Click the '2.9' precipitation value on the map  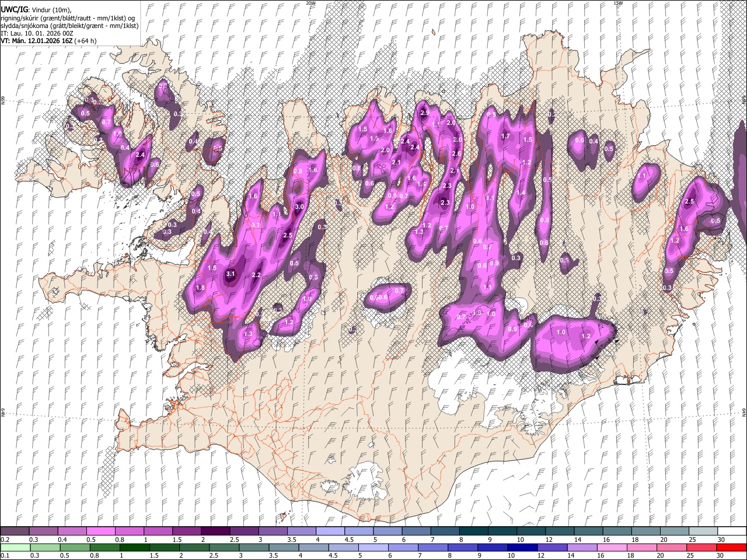click(425, 113)
